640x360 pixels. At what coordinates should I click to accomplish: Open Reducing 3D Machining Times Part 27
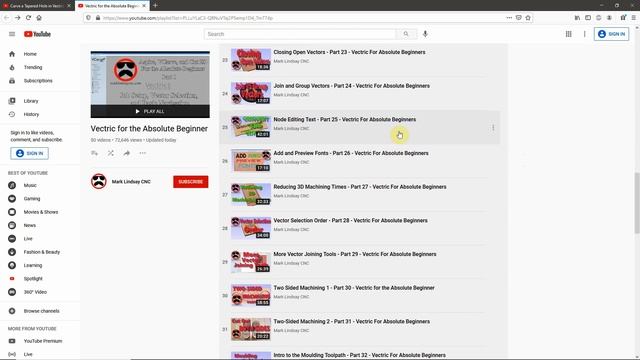pos(360,187)
